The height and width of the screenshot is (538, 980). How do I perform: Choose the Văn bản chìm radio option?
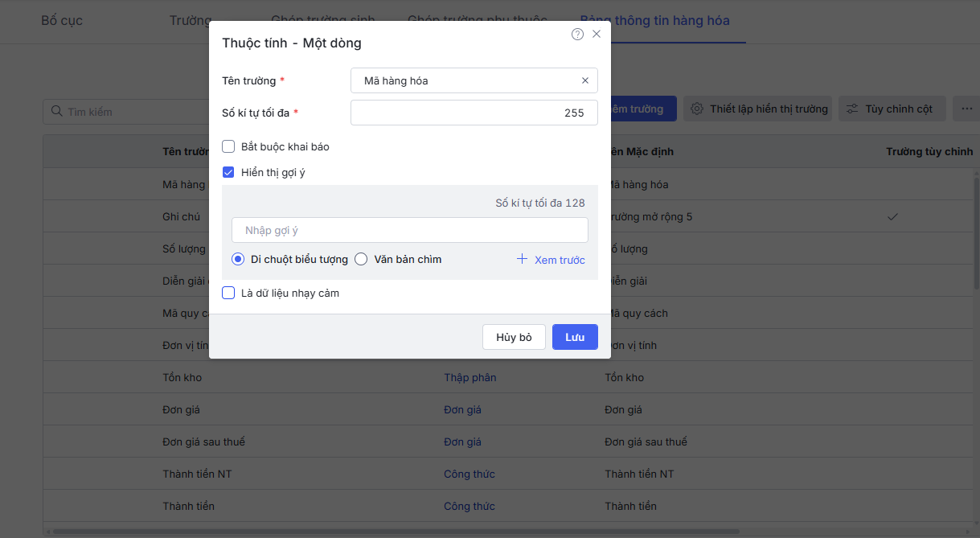click(361, 259)
